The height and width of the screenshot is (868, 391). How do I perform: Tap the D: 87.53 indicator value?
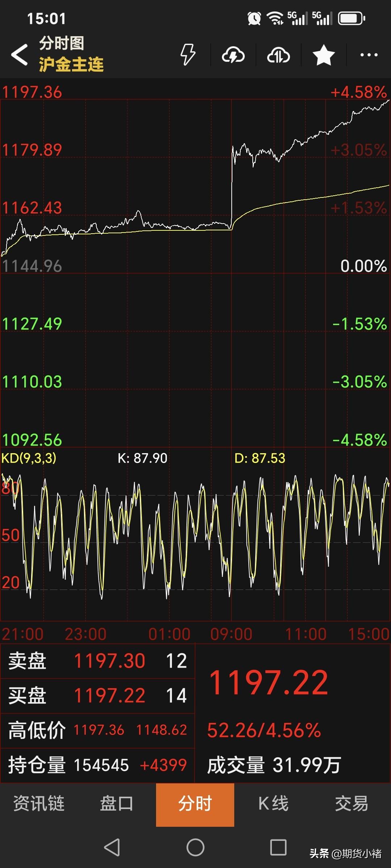tap(260, 458)
